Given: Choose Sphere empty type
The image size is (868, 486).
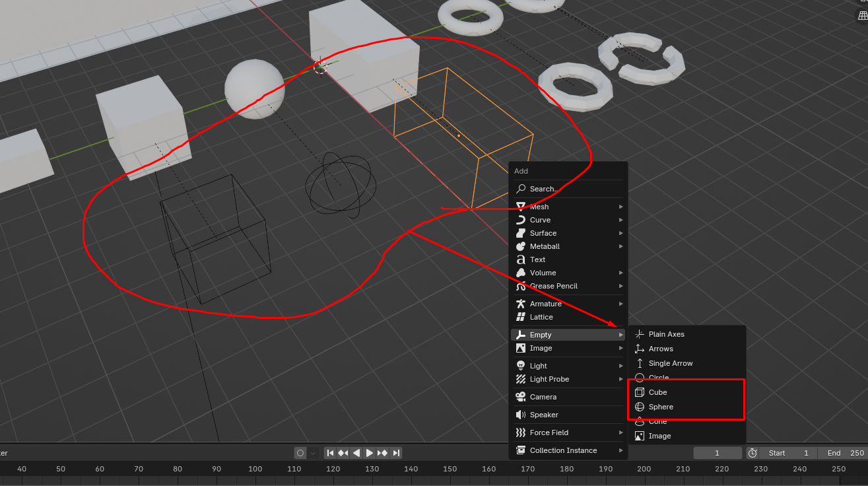Looking at the screenshot, I should [687, 407].
